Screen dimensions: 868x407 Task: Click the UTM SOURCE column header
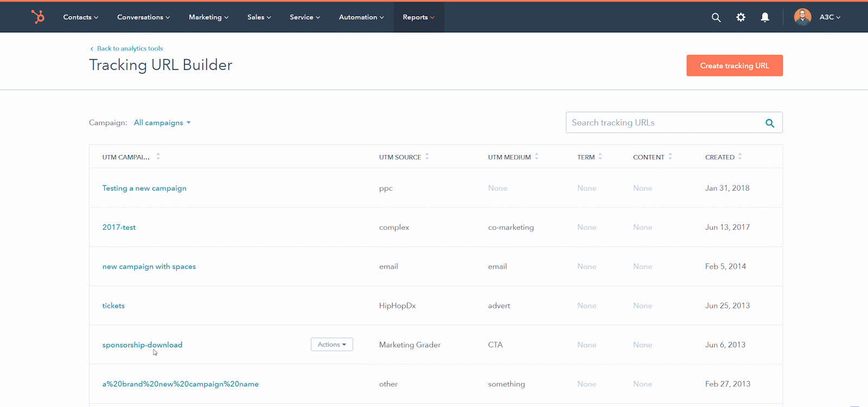(400, 157)
